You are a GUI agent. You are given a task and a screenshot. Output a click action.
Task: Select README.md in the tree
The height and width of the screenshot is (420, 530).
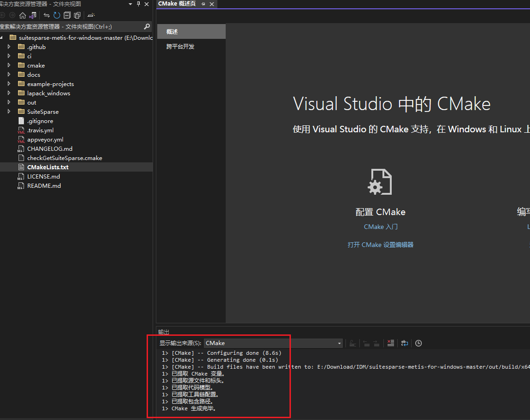click(x=44, y=185)
